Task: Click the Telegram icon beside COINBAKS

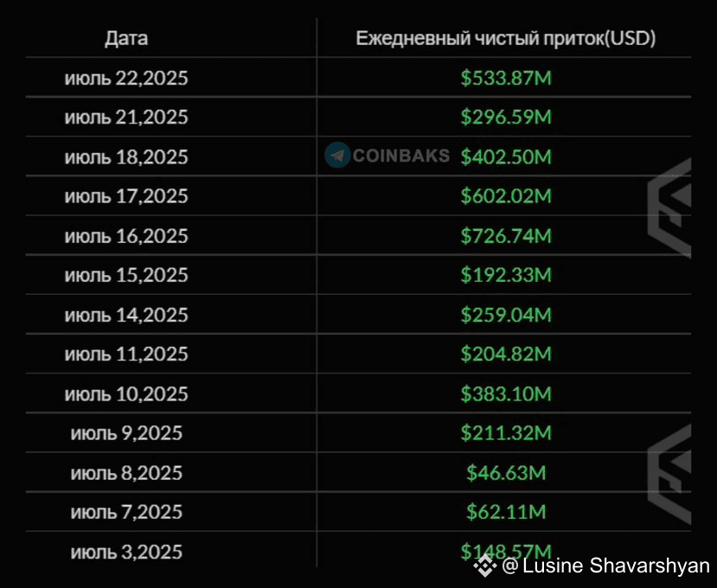Action: [x=337, y=156]
